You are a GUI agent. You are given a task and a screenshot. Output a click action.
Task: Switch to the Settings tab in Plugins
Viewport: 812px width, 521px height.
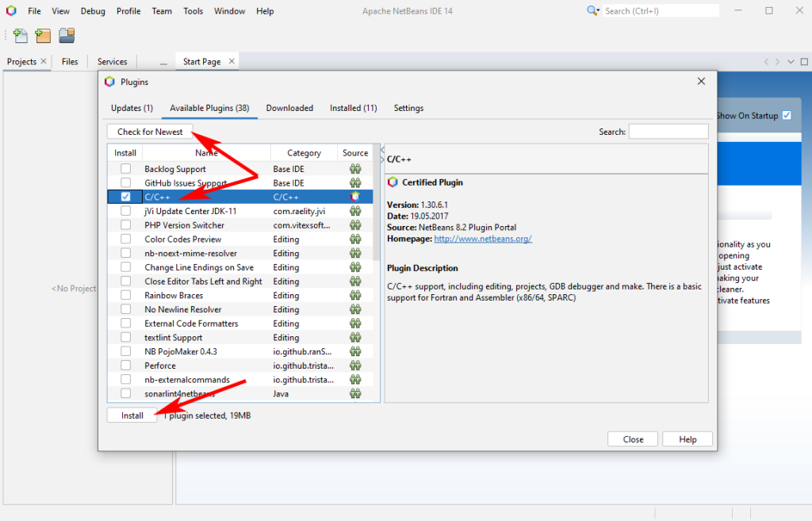tap(408, 108)
